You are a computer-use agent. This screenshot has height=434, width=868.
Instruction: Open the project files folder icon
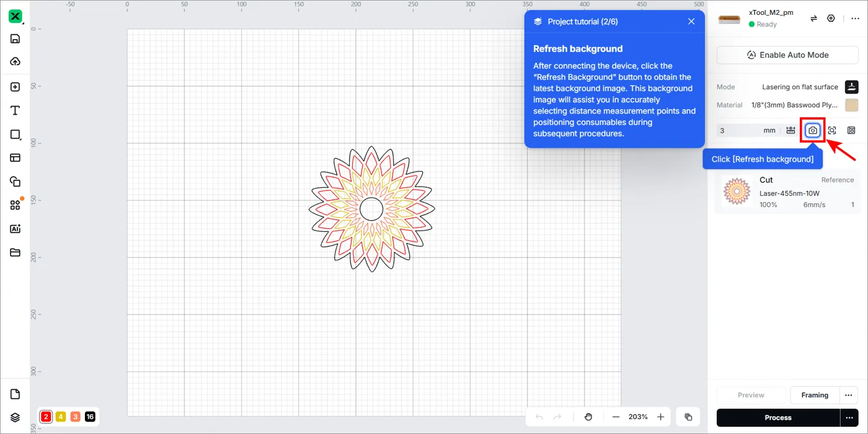15,252
